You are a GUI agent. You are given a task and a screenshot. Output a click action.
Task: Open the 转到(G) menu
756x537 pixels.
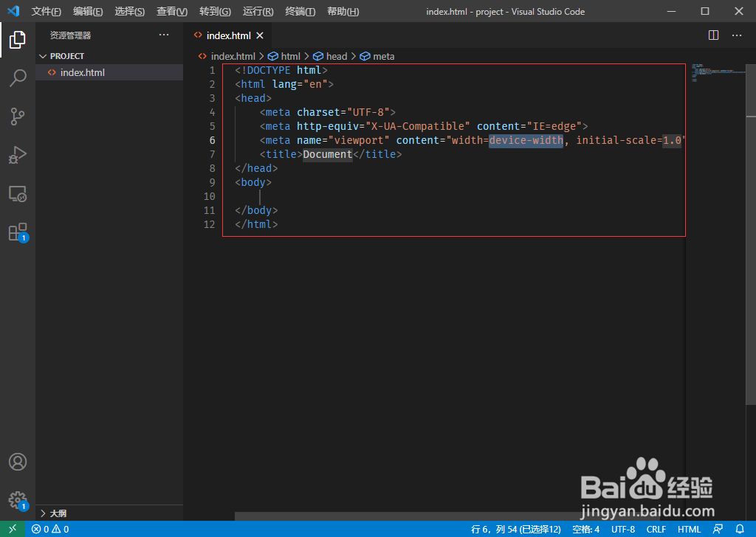tap(215, 11)
